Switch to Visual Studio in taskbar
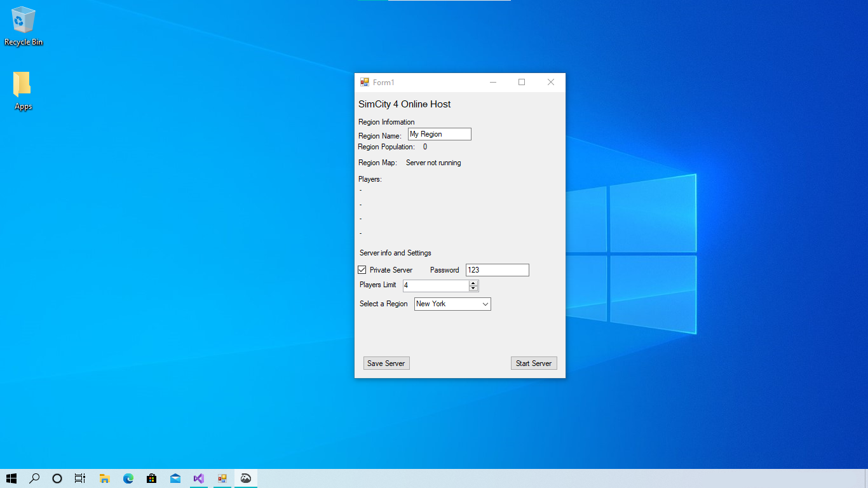 199,478
